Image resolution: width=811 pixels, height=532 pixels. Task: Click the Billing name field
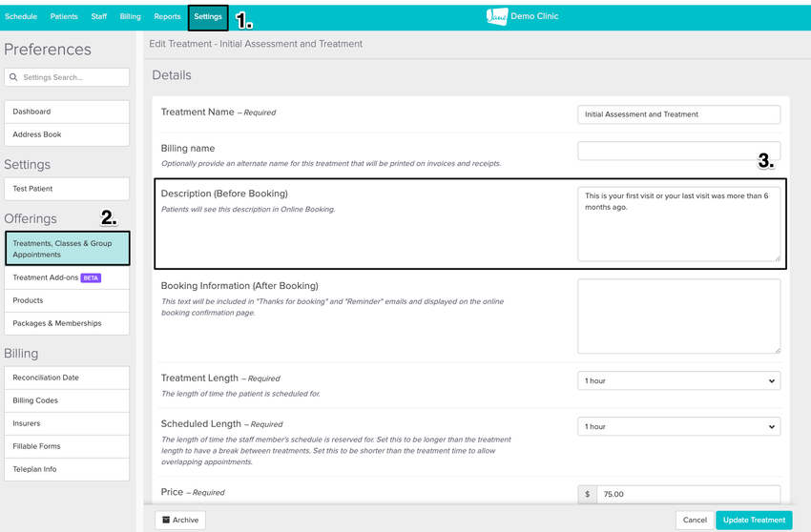[x=678, y=151]
